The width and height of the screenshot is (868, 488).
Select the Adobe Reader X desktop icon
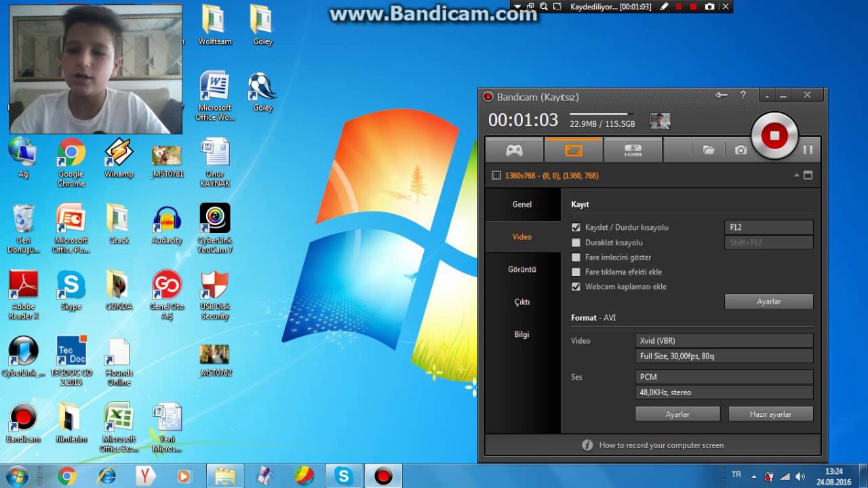coord(23,296)
